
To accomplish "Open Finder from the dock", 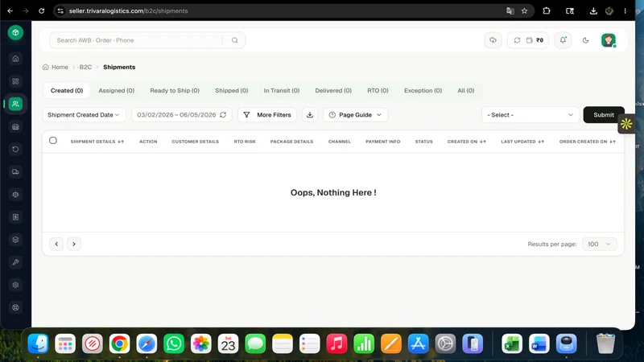I will point(38,343).
